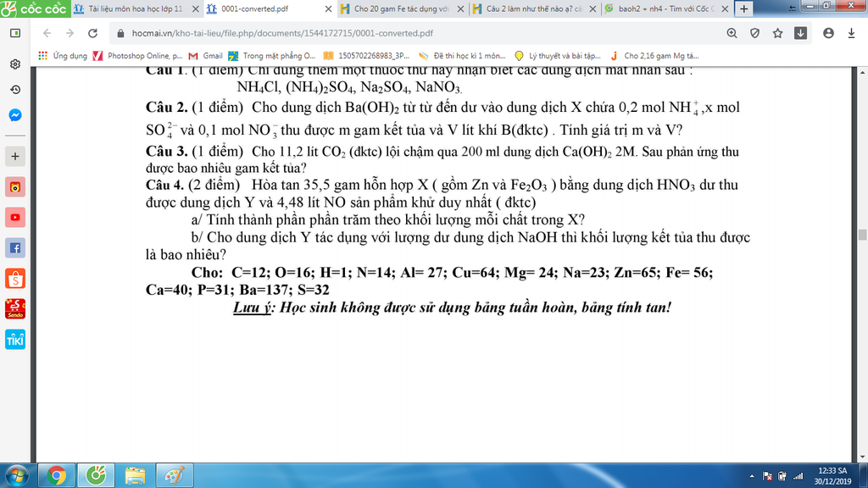The width and height of the screenshot is (868, 488).
Task: Close the 'baoh2 + nh4' tab
Action: [x=726, y=8]
